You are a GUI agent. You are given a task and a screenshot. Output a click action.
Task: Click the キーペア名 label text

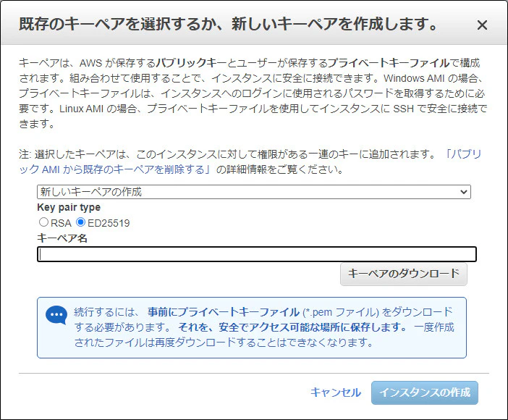62,238
